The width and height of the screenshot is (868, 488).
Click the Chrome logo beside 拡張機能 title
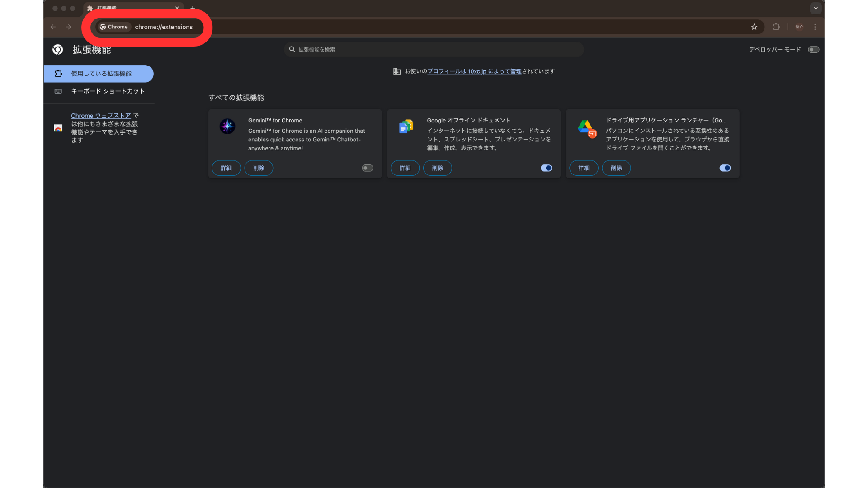click(x=58, y=50)
